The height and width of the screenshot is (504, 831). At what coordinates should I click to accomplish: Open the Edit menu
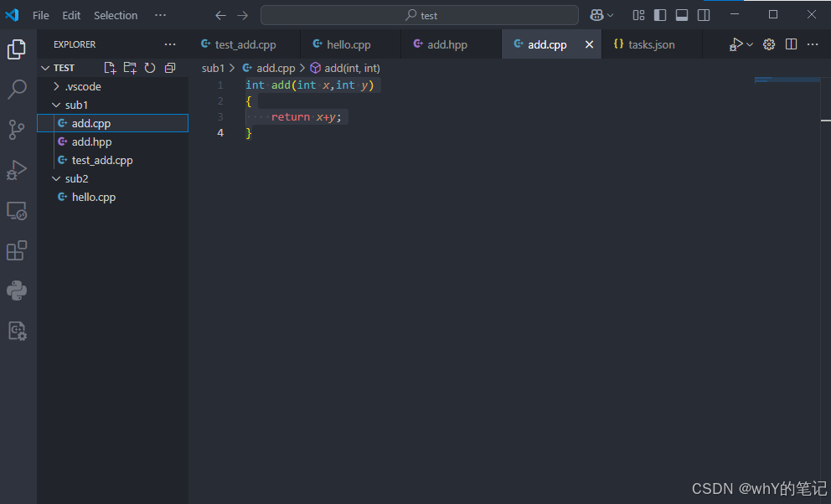click(x=71, y=15)
